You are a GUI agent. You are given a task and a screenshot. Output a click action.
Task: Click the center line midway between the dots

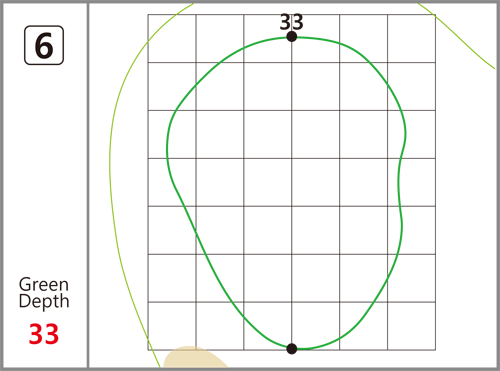292,193
